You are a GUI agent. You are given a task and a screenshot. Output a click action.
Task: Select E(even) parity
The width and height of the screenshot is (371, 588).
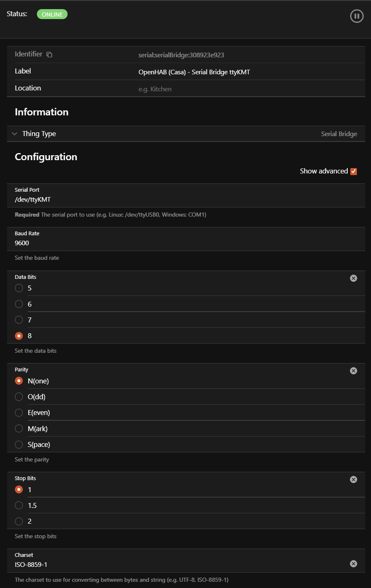pyautogui.click(x=19, y=412)
